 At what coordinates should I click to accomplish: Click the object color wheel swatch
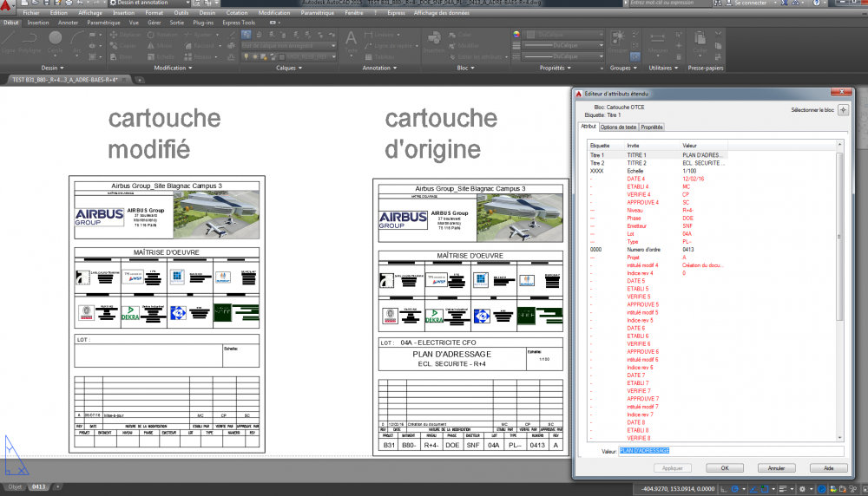516,35
